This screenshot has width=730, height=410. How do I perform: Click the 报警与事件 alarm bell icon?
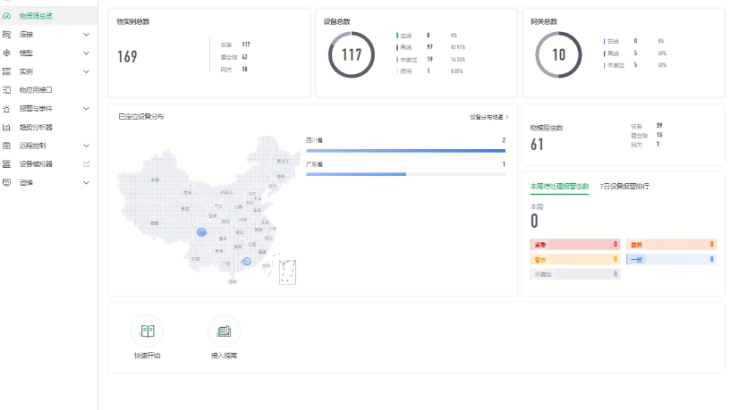[x=8, y=108]
